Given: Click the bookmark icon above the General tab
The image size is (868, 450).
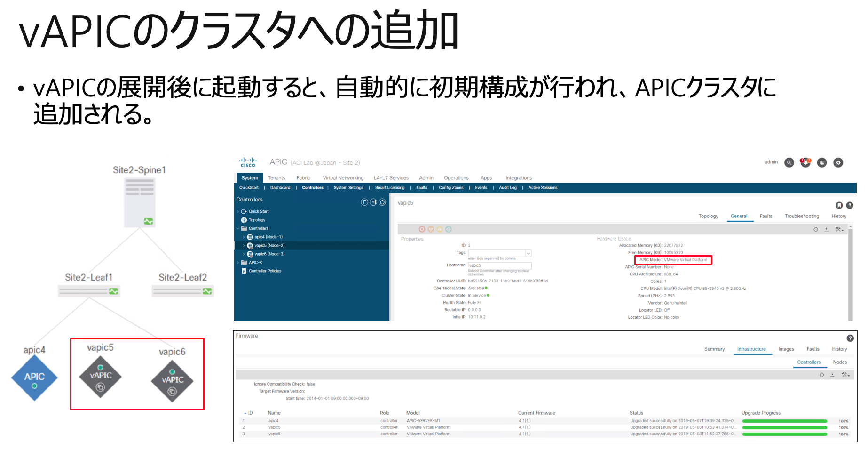Looking at the screenshot, I should click(x=839, y=206).
